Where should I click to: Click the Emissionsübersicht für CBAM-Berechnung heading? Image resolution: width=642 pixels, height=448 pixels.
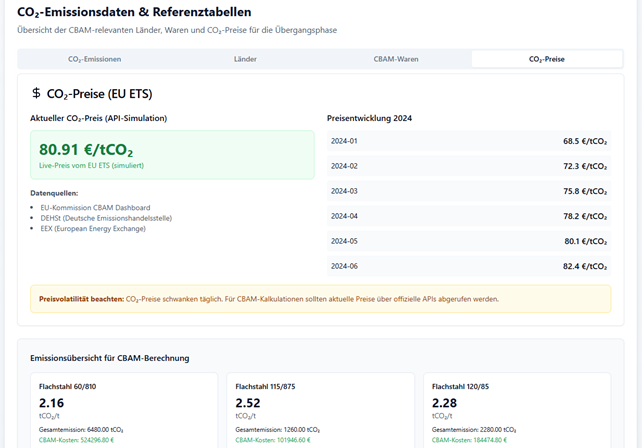[x=110, y=357]
